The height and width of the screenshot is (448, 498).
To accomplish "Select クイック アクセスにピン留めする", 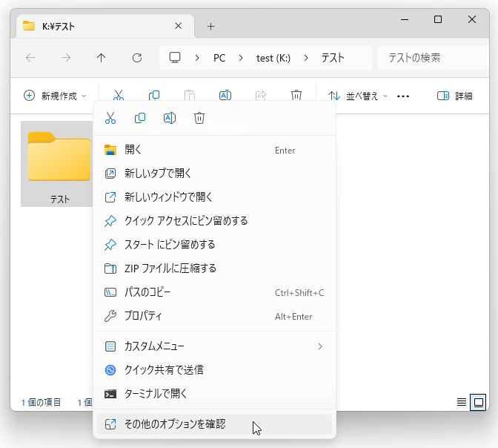I will tap(215, 220).
